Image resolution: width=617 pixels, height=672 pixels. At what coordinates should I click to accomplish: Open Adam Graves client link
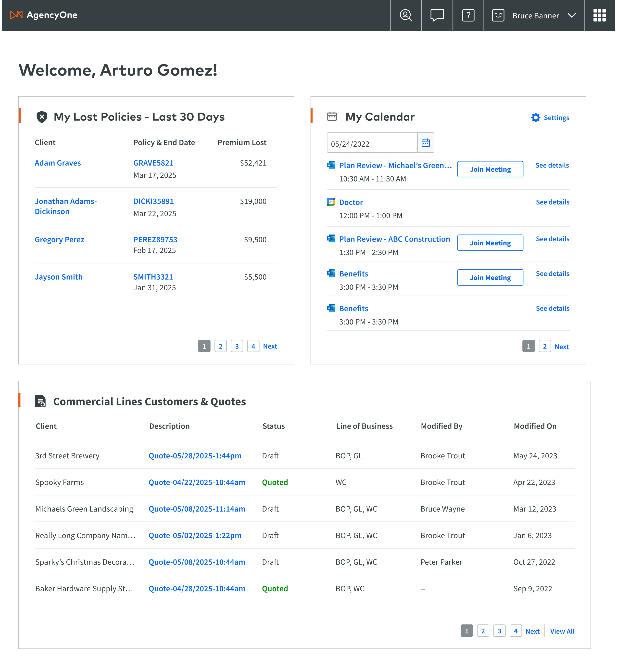tap(58, 163)
